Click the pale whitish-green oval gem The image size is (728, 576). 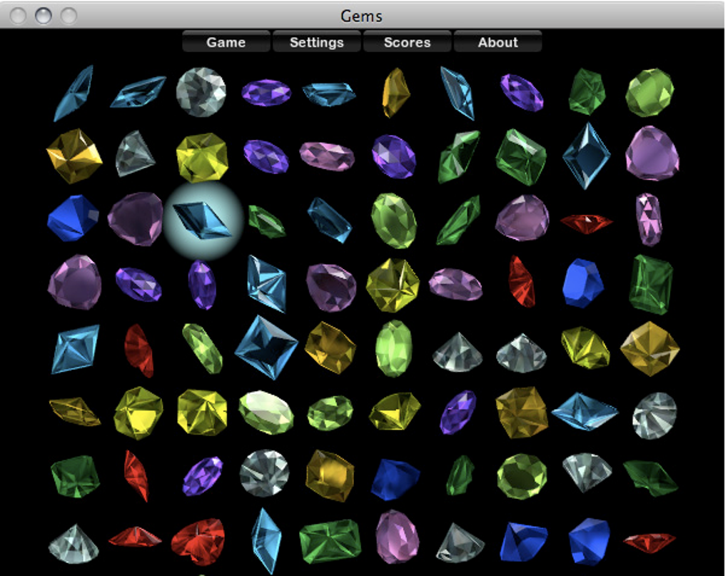click(x=266, y=412)
